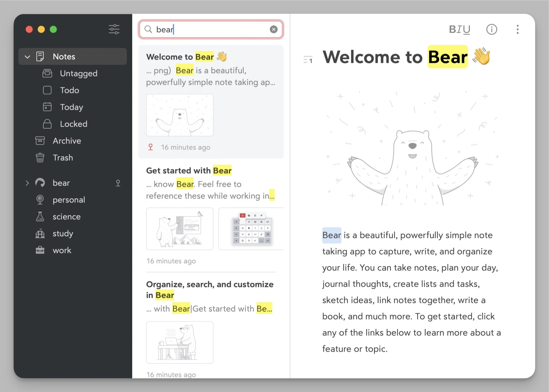The image size is (549, 392).
Task: Open the work tag notes
Action: click(62, 250)
